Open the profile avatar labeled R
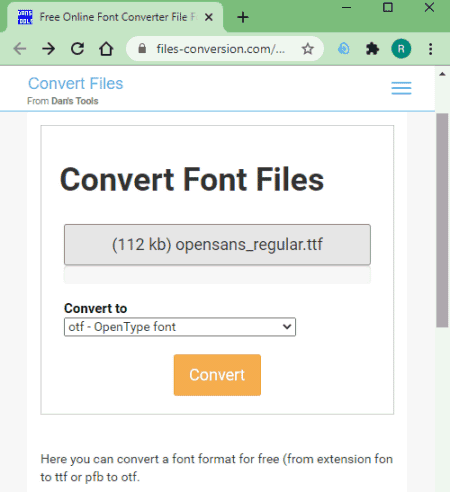450x492 pixels. point(401,49)
